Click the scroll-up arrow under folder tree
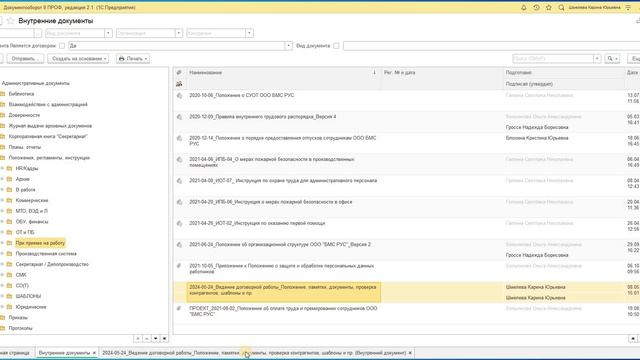The width and height of the screenshot is (640, 360). click(x=147, y=339)
